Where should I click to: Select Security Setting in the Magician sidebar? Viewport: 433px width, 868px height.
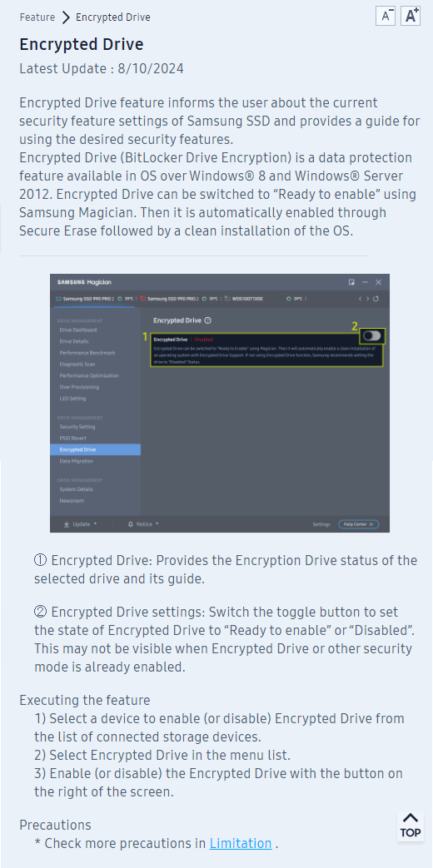(x=77, y=427)
